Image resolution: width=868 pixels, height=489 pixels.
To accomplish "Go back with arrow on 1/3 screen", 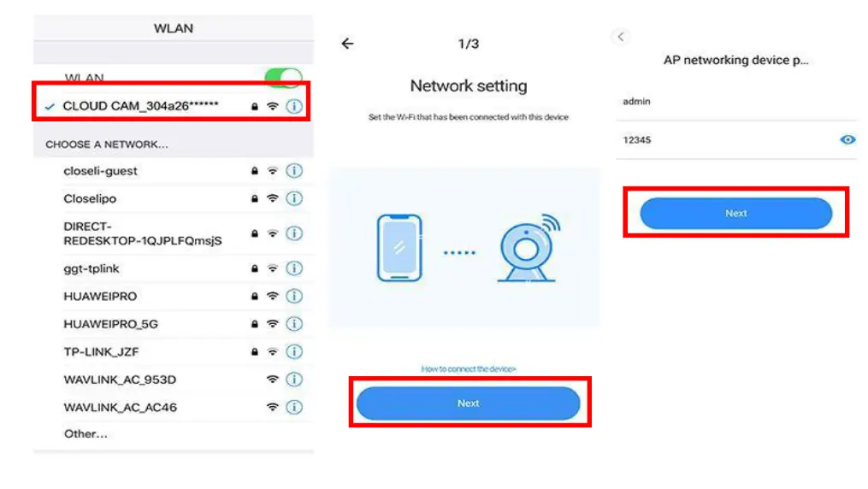I will pyautogui.click(x=347, y=44).
